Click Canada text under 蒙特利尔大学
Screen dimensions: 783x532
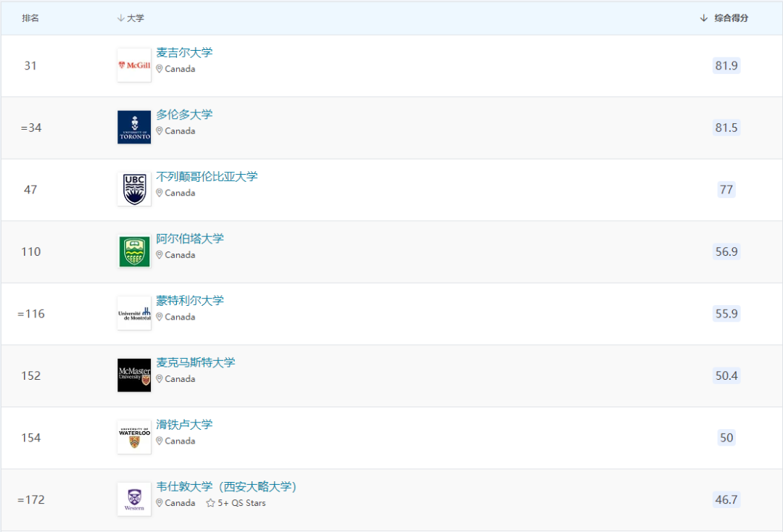181,317
